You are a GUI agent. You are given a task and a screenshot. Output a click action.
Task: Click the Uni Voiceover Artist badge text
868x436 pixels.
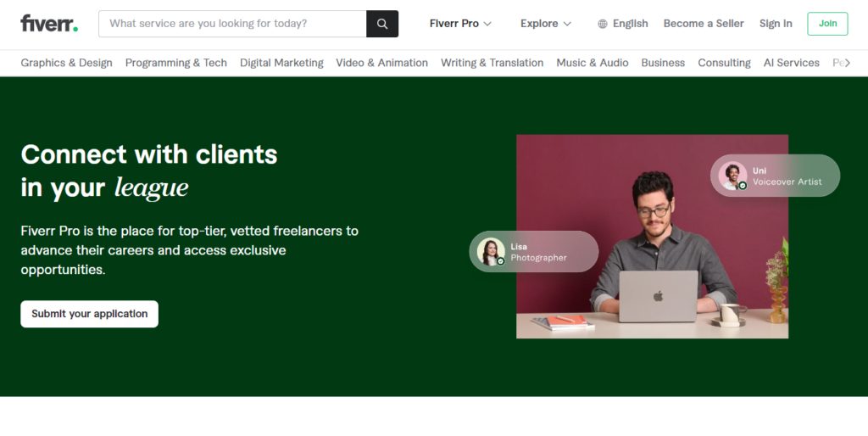pyautogui.click(x=787, y=176)
